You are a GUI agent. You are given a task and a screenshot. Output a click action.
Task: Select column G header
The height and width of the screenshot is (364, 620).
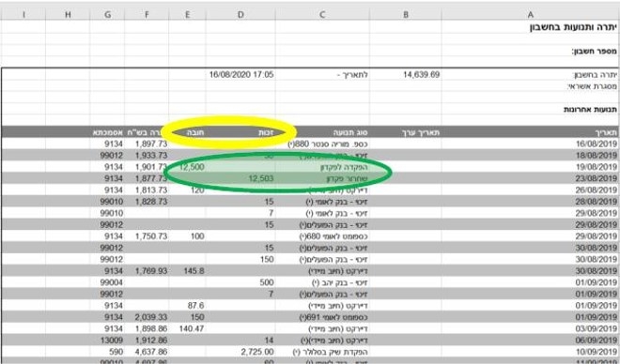(x=107, y=15)
